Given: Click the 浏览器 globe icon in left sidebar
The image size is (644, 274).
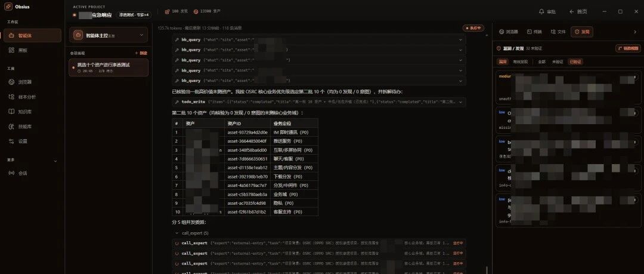Looking at the screenshot, I should (x=11, y=82).
